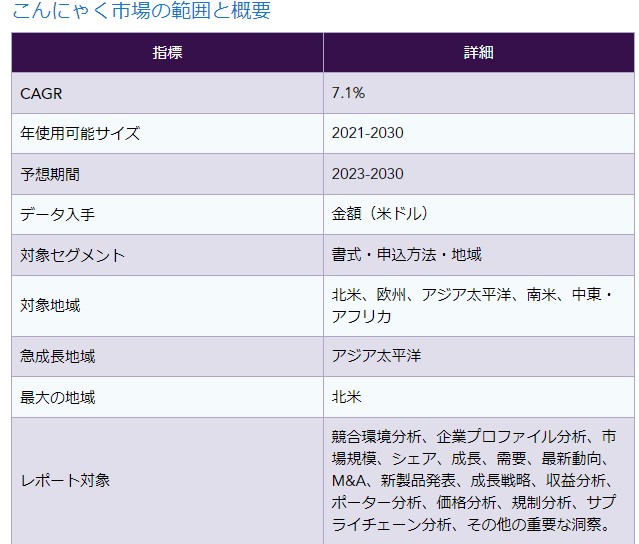Select the 金額（米ドル）value cell
The height and width of the screenshot is (544, 639).
(x=381, y=214)
